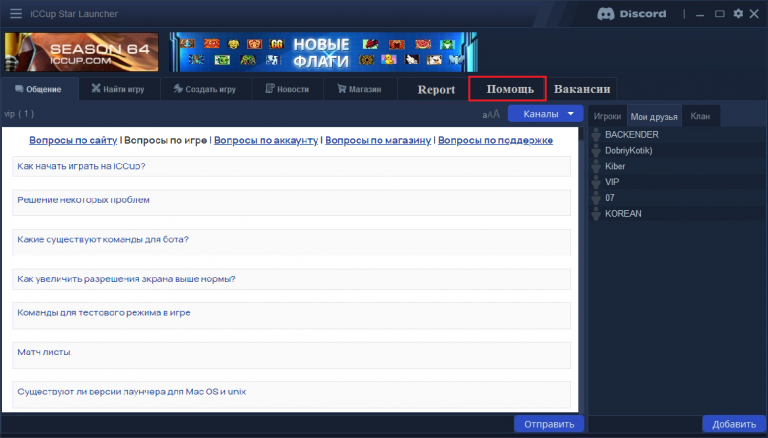
Task: Expand the Каналы dropdown
Action: [x=546, y=114]
